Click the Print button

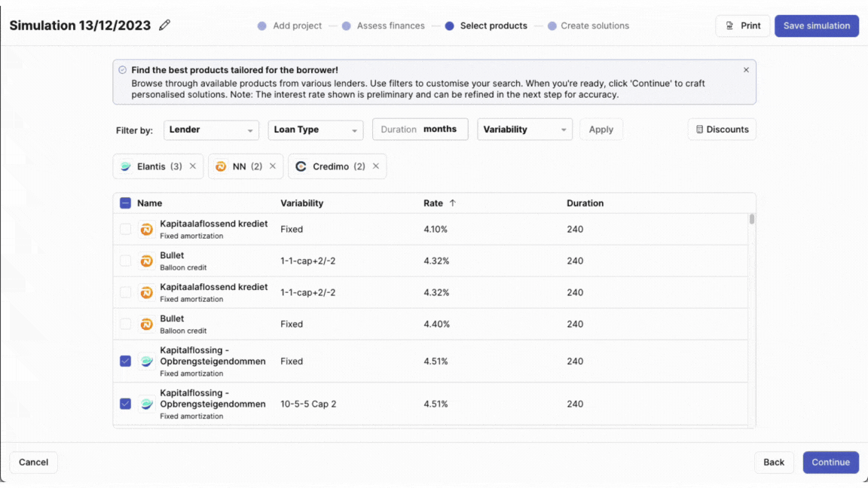[742, 26]
